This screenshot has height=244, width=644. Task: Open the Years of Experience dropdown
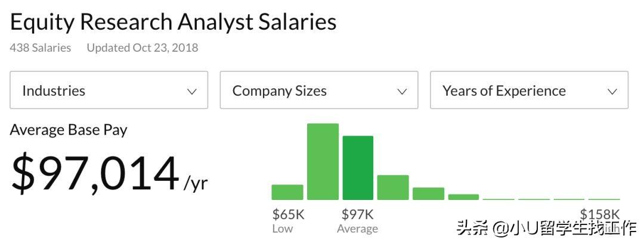(x=529, y=90)
